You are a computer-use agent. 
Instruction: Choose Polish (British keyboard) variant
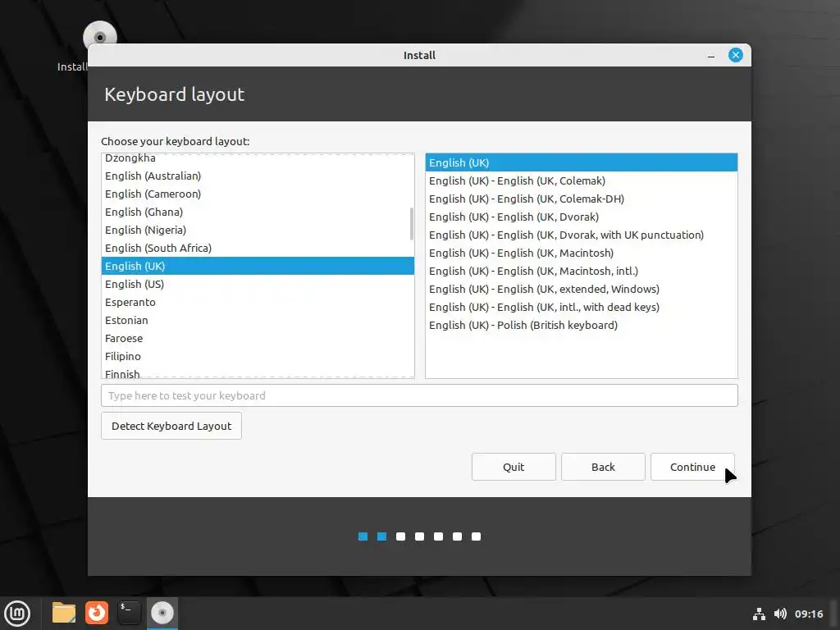(x=582, y=325)
